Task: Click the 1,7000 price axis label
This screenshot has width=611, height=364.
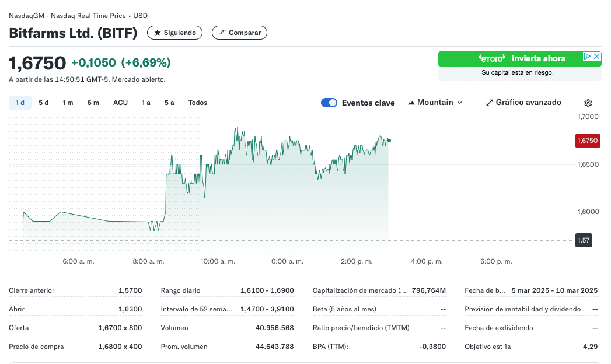Action: 588,117
